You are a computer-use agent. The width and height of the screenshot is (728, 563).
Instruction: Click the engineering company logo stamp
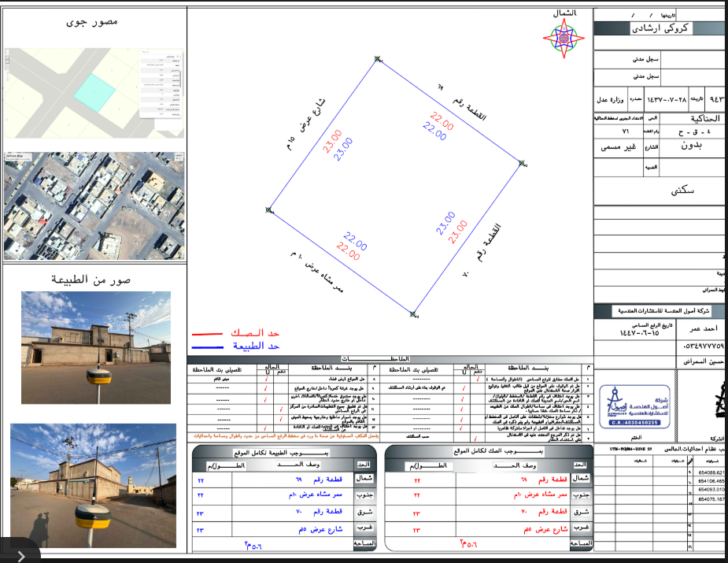634,406
